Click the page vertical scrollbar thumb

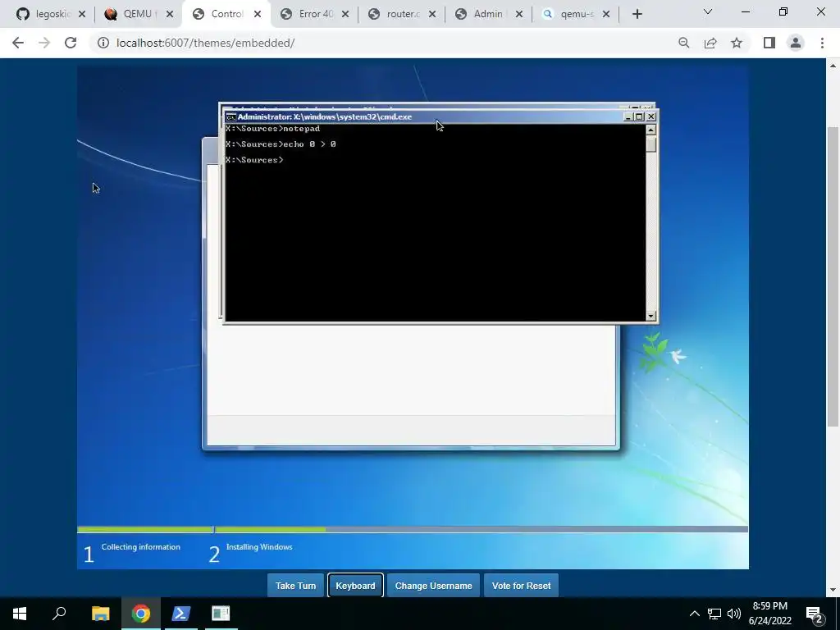833,277
